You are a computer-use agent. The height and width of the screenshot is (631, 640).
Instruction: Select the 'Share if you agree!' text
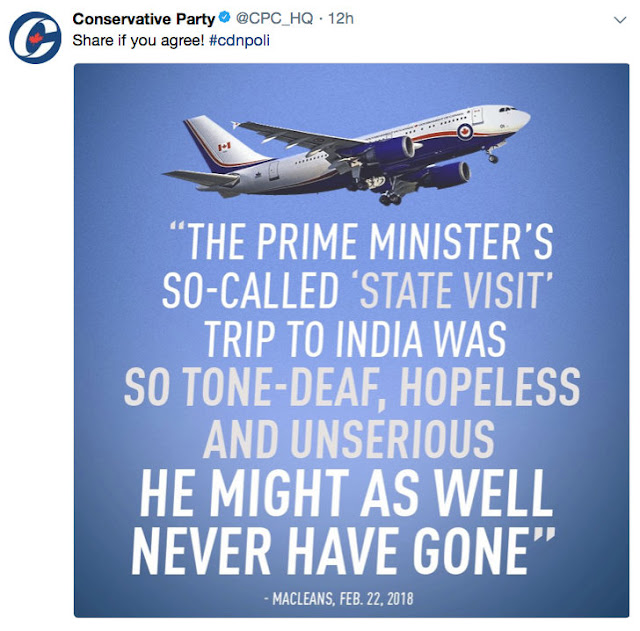(x=138, y=41)
